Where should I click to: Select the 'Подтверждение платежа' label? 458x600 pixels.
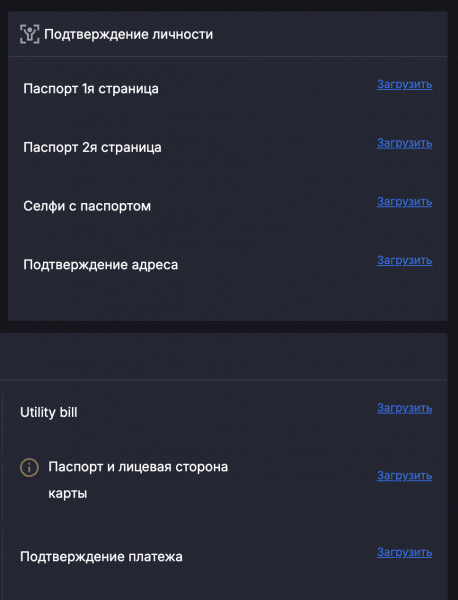pyautogui.click(x=101, y=557)
